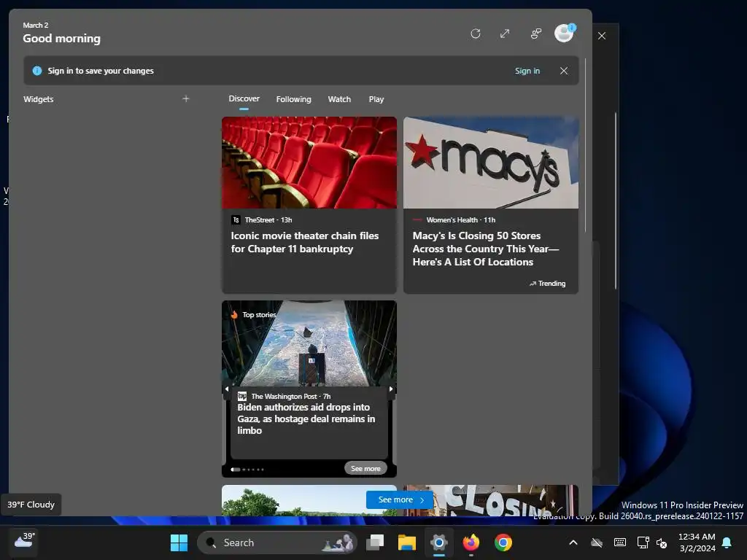Open the Macy's store sign thumbnail

[491, 163]
